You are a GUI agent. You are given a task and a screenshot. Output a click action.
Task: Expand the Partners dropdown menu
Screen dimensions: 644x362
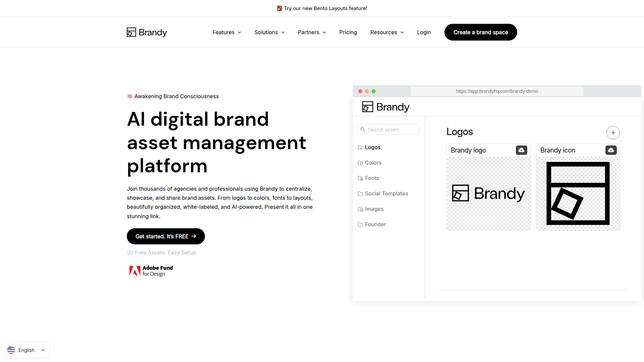pos(312,32)
